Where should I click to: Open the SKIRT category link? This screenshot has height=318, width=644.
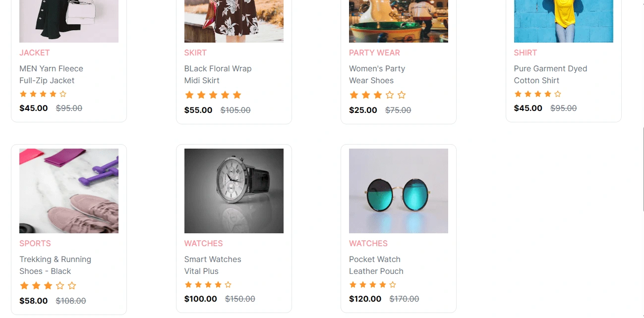coord(195,53)
